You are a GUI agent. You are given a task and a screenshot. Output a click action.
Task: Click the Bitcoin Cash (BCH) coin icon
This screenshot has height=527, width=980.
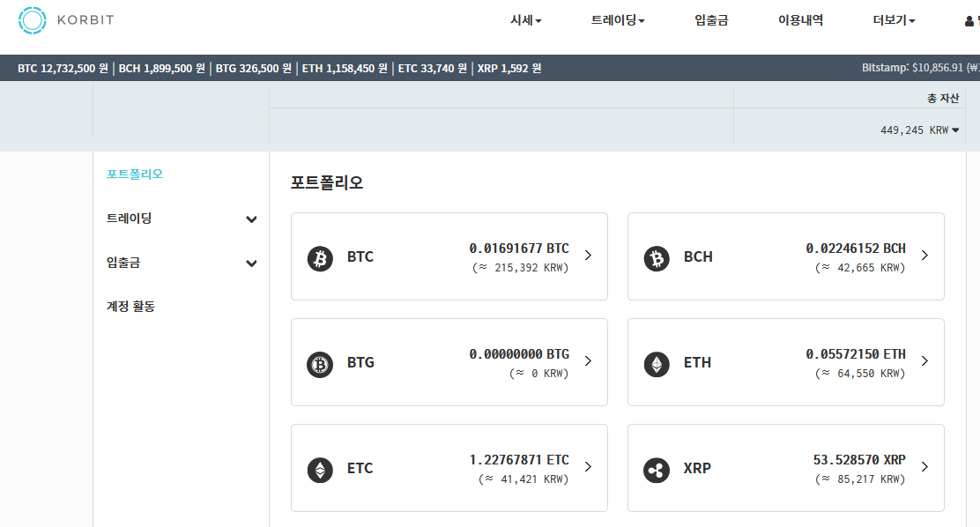[657, 258]
